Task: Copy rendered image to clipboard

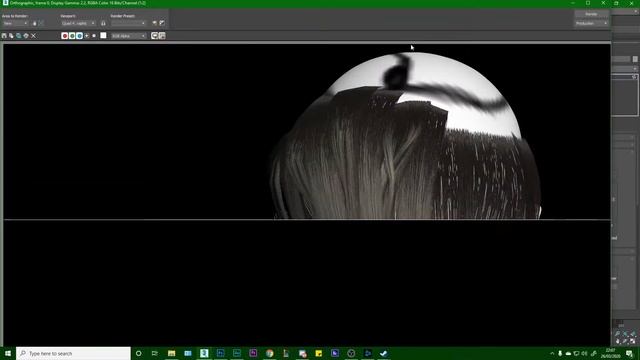Action: pyautogui.click(x=11, y=36)
